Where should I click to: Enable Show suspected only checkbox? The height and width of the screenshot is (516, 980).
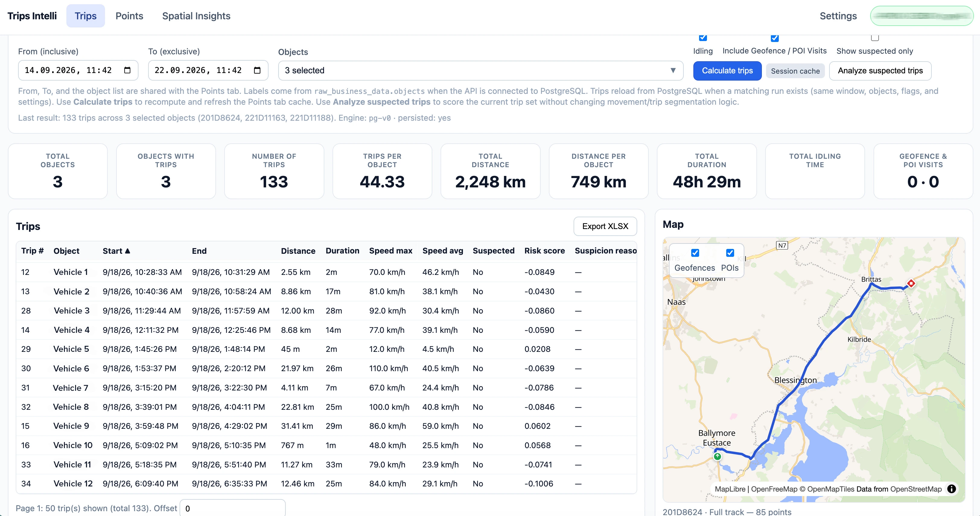[875, 37]
